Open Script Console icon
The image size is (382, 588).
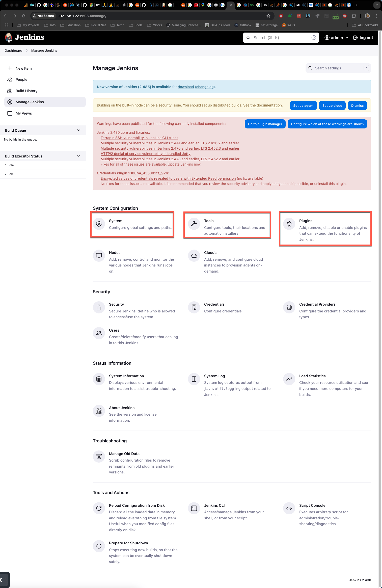pyautogui.click(x=289, y=509)
